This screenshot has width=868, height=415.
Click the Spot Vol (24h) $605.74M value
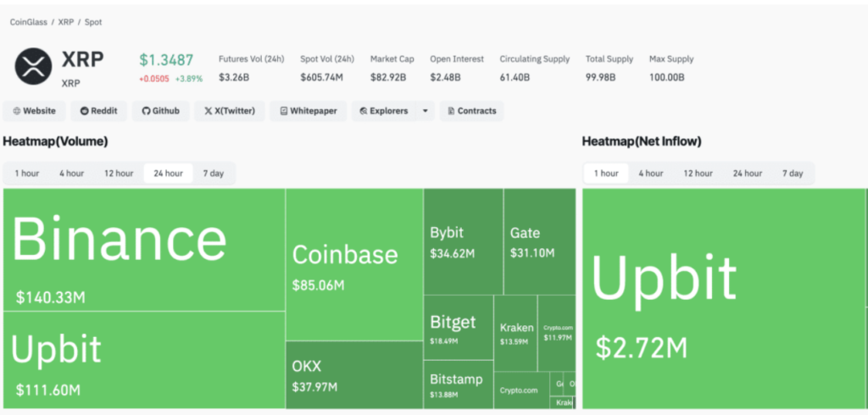321,77
